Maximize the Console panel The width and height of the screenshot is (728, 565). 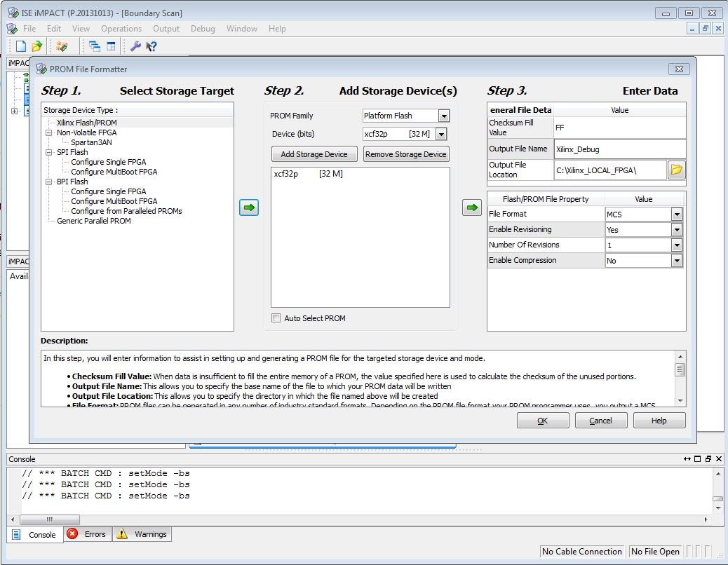697,458
